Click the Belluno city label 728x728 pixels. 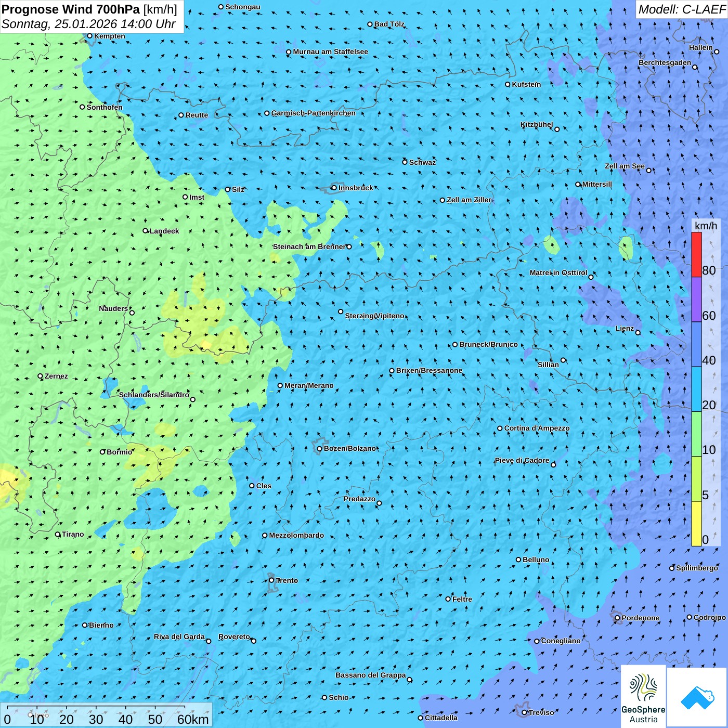click(536, 560)
